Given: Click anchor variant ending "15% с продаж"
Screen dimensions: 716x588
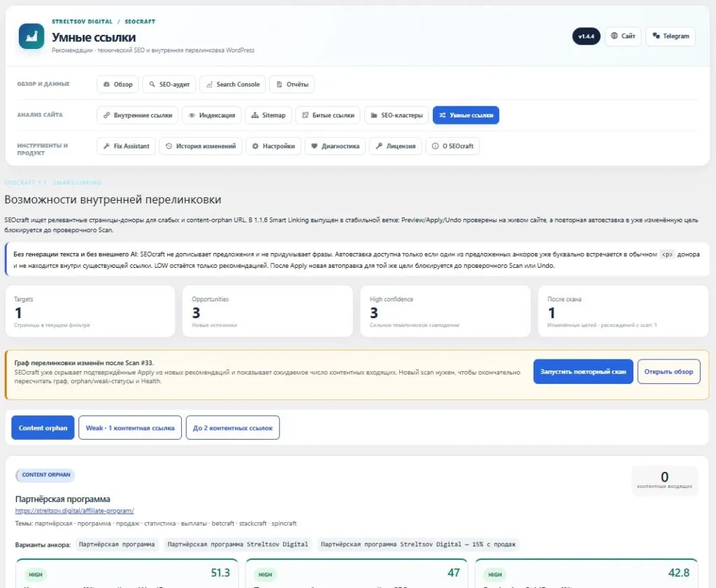Looking at the screenshot, I should [418, 544].
